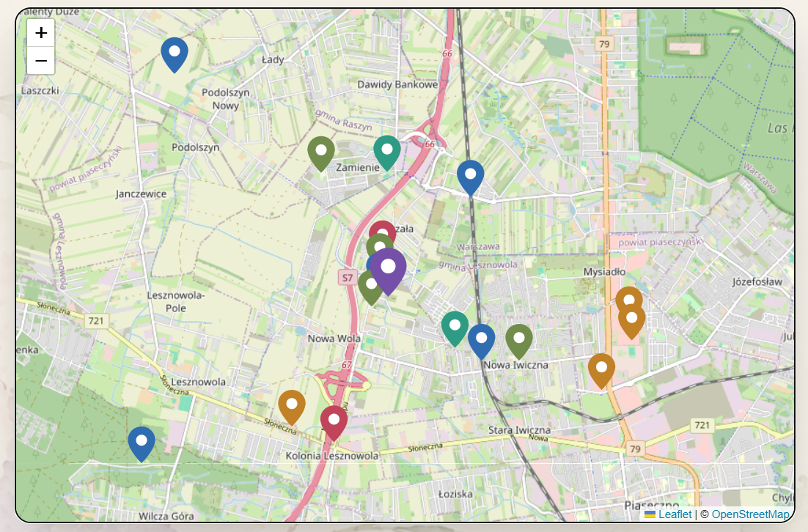808x532 pixels.
Task: Select the teal marker north-west of Nowa Iwiczna
Action: tap(455, 329)
